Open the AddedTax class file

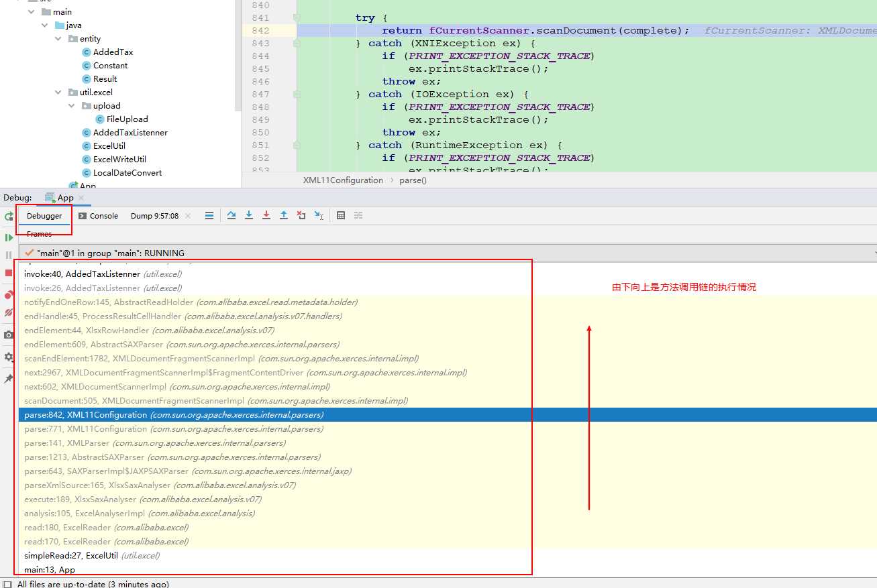coord(107,52)
